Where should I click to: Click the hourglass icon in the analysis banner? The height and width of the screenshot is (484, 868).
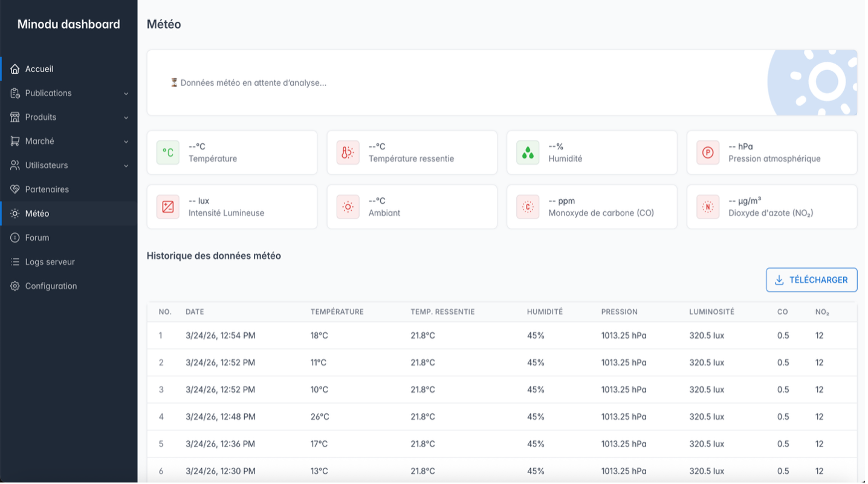(x=174, y=83)
